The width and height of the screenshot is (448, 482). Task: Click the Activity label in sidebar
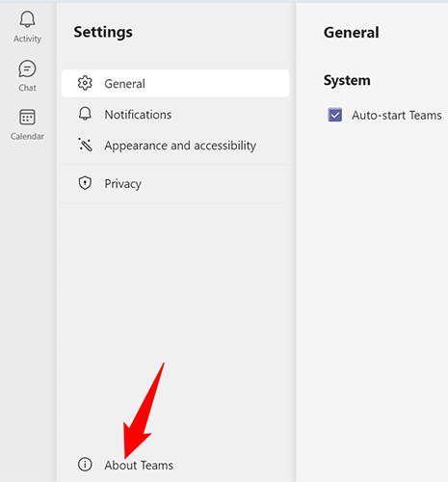click(27, 39)
